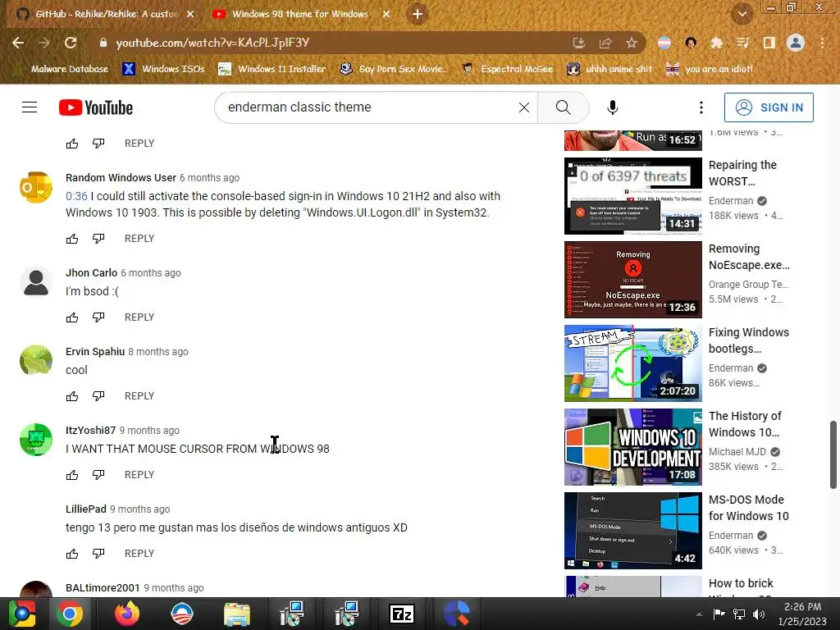The height and width of the screenshot is (630, 840).
Task: Go back with the browser back arrow
Action: [18, 43]
